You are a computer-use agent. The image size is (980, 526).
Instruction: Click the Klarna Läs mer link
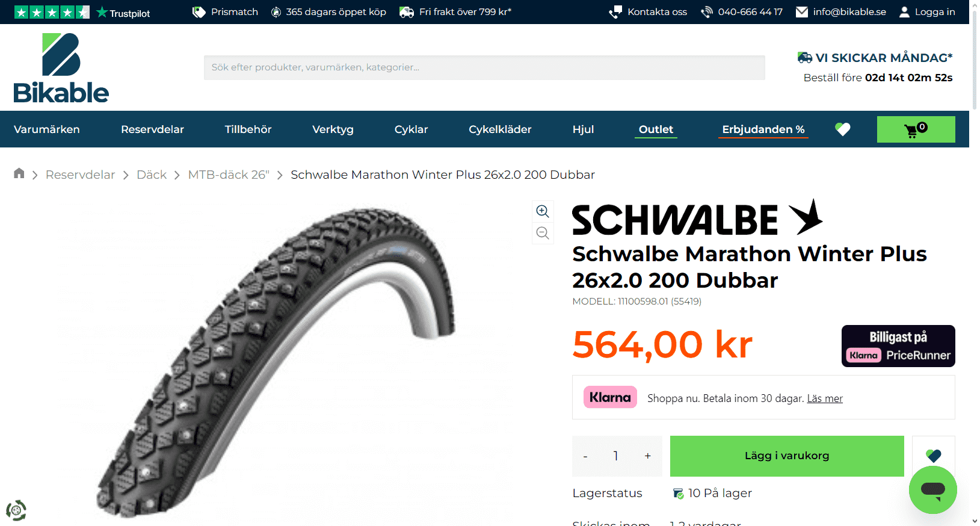click(x=825, y=398)
